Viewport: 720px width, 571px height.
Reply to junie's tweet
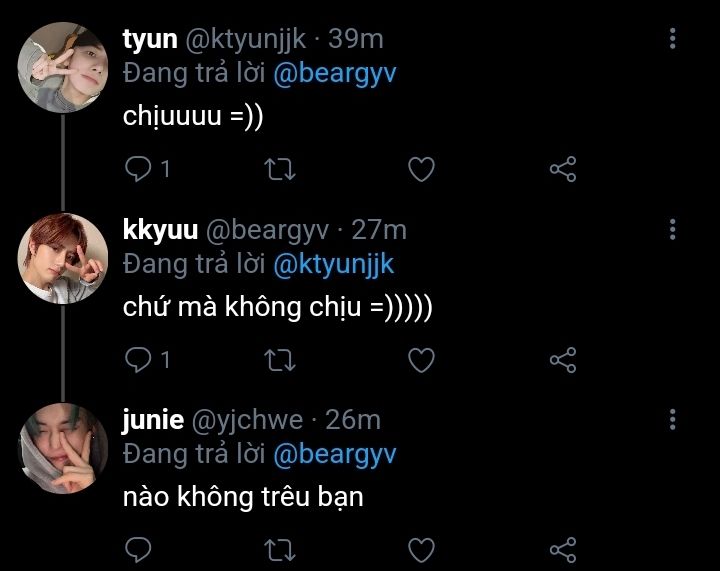138,549
